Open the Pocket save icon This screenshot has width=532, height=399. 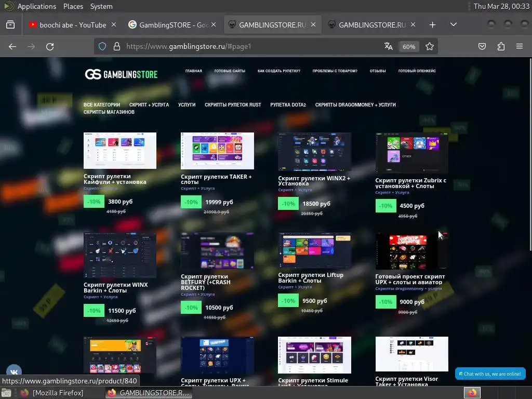pyautogui.click(x=482, y=46)
